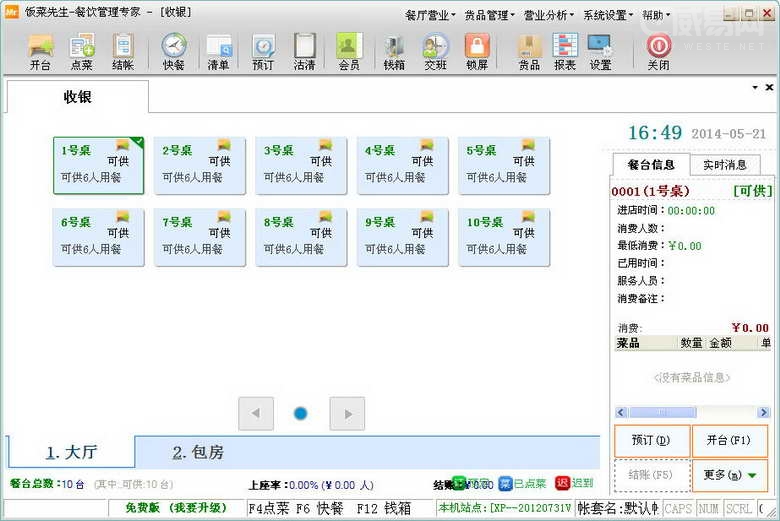
Task: Select table 5号桌 tile
Action: tap(504, 165)
